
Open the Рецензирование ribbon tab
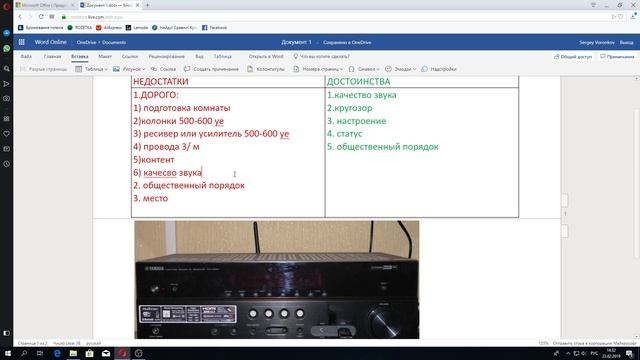pos(167,56)
